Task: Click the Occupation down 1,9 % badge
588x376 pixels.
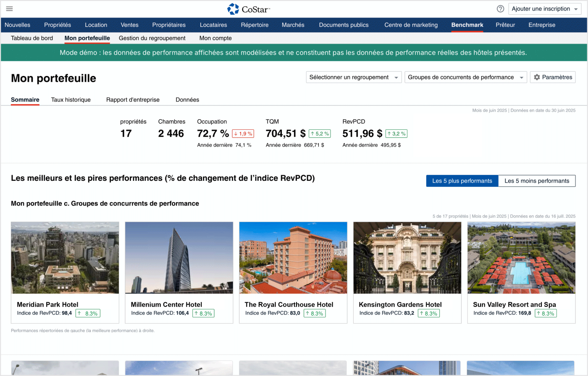Action: click(x=243, y=133)
